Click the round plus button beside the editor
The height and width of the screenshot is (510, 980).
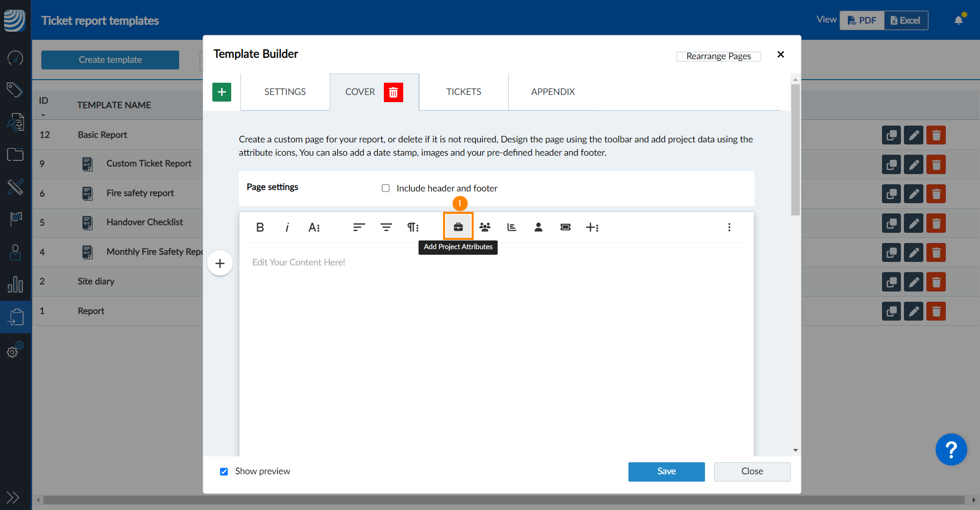pos(220,263)
